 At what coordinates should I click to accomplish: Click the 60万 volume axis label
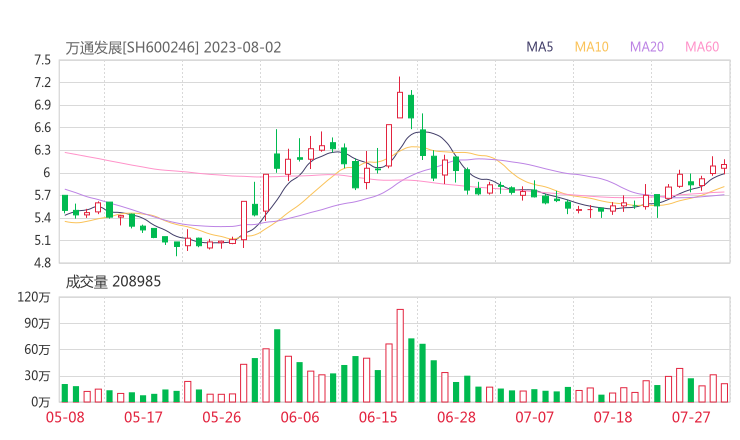(x=37, y=350)
